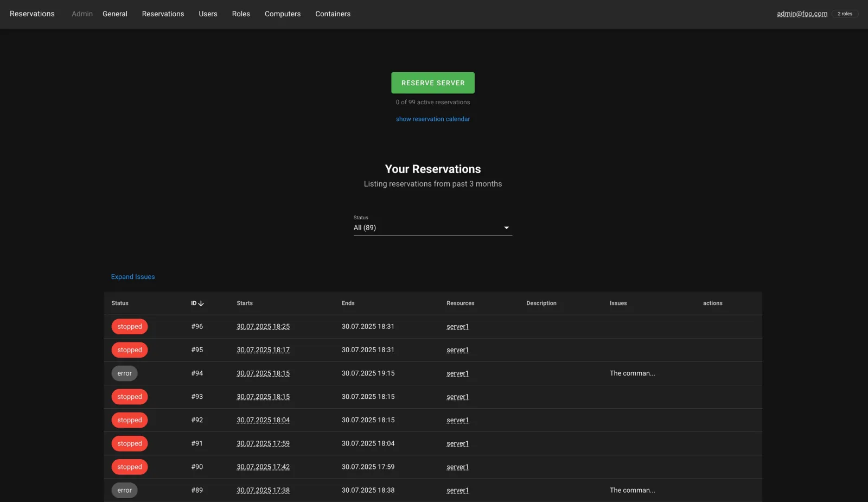Viewport: 868px width, 502px height.
Task: Click start time 30.07.2025 17:42
Action: 263,467
